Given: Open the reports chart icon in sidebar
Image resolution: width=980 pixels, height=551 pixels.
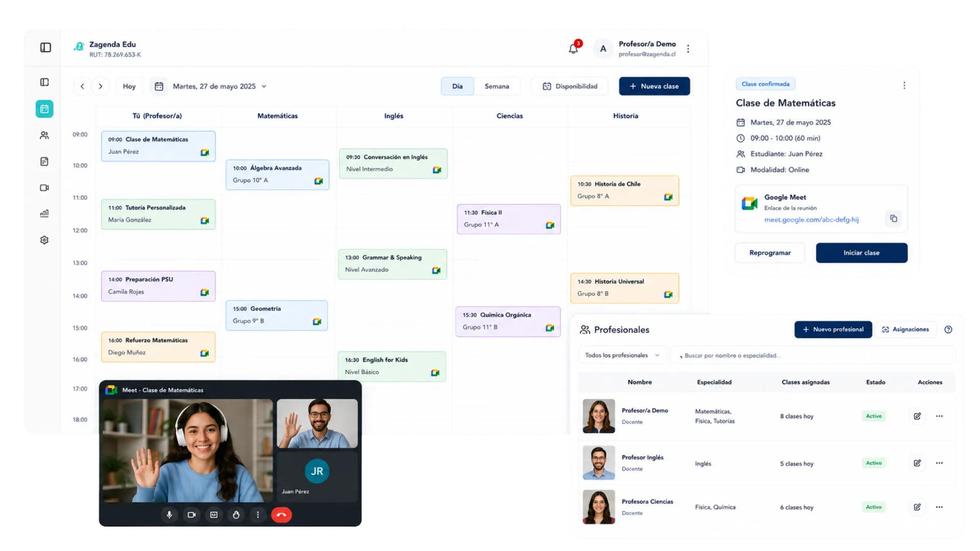Looking at the screenshot, I should click(44, 213).
